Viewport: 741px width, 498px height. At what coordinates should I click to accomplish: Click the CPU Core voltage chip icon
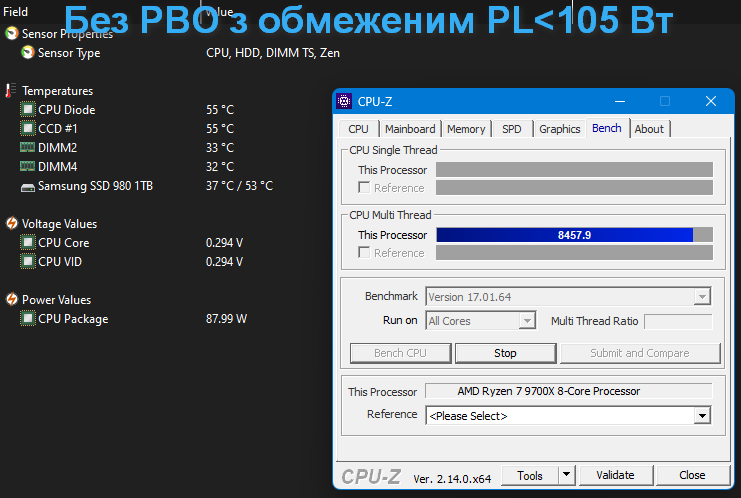28,242
